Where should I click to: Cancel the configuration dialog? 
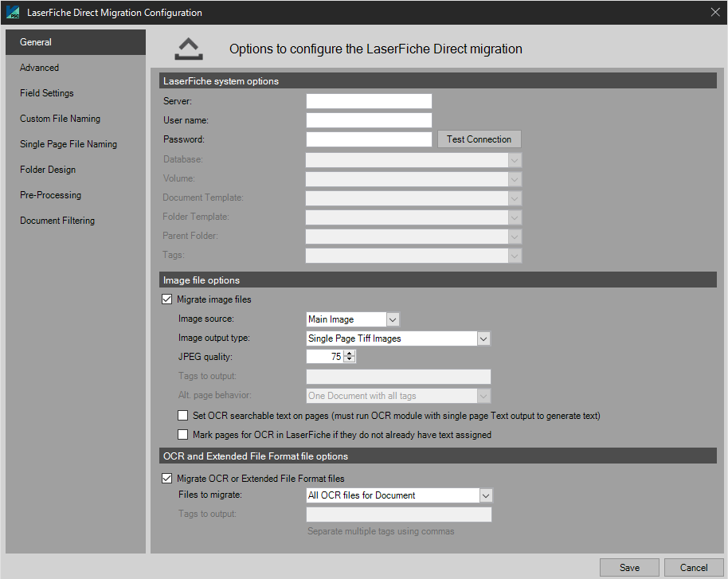point(693,567)
